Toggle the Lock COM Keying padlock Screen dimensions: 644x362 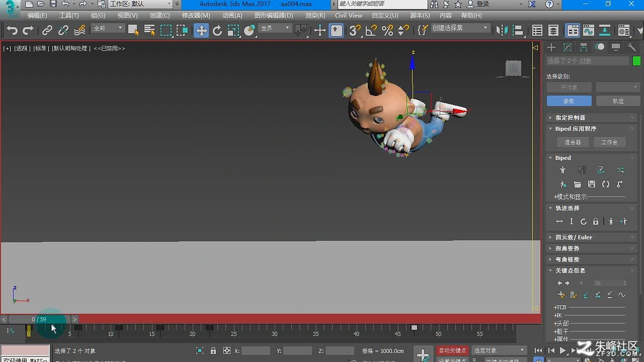click(x=596, y=222)
